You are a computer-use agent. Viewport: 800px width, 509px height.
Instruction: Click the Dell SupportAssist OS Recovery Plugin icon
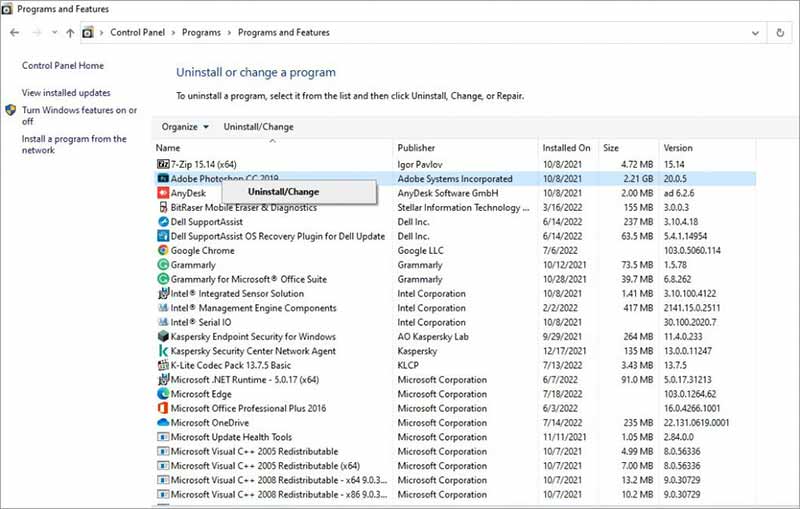[x=163, y=236]
